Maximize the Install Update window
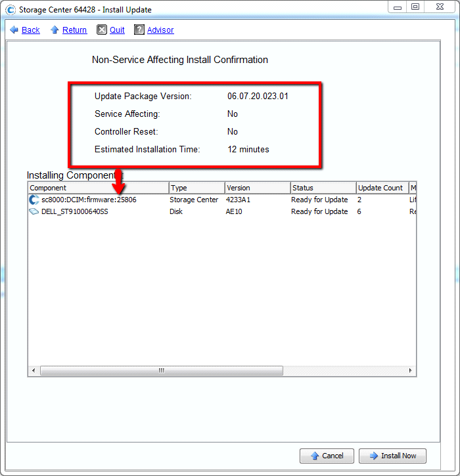This screenshot has width=460, height=476. (415, 7)
